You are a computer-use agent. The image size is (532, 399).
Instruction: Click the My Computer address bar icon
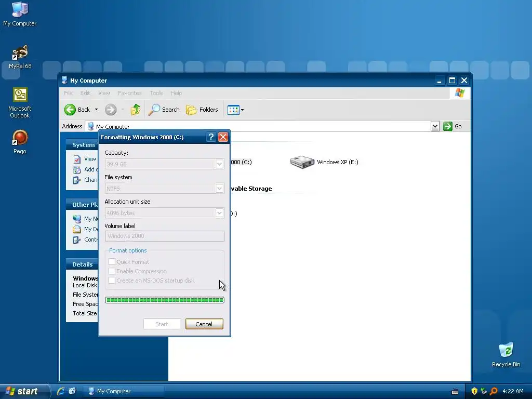[90, 127]
